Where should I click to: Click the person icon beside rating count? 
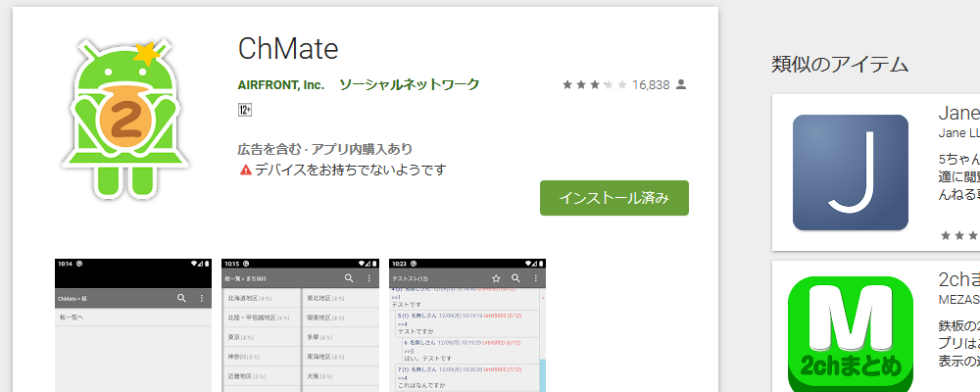click(x=682, y=85)
